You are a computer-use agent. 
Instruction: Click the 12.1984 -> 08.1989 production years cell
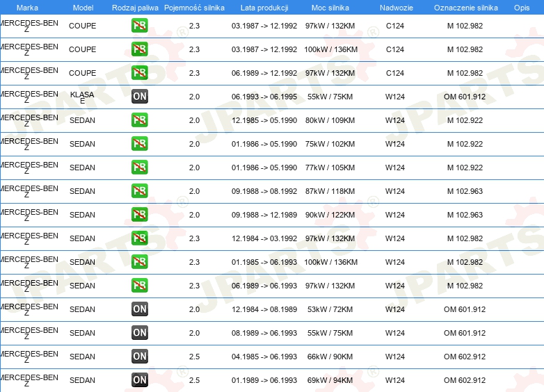(264, 309)
